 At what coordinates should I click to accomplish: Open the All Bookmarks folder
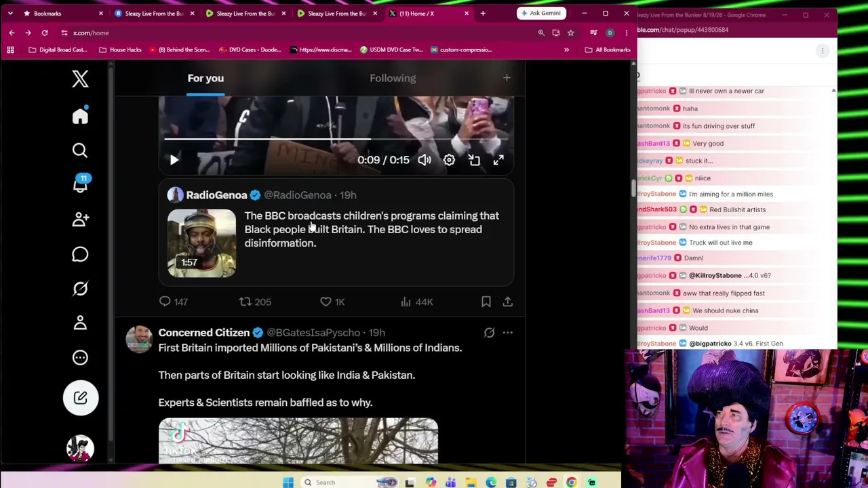(x=608, y=49)
